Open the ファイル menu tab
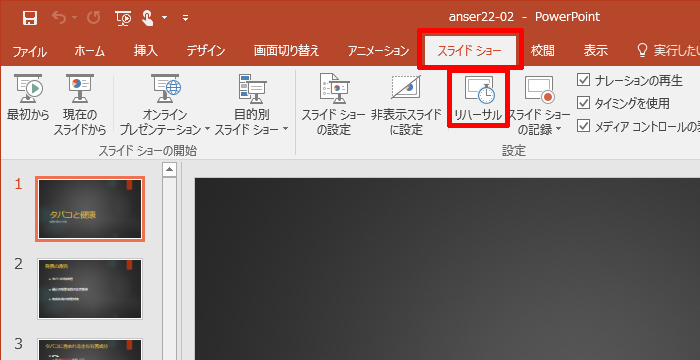 [x=29, y=51]
